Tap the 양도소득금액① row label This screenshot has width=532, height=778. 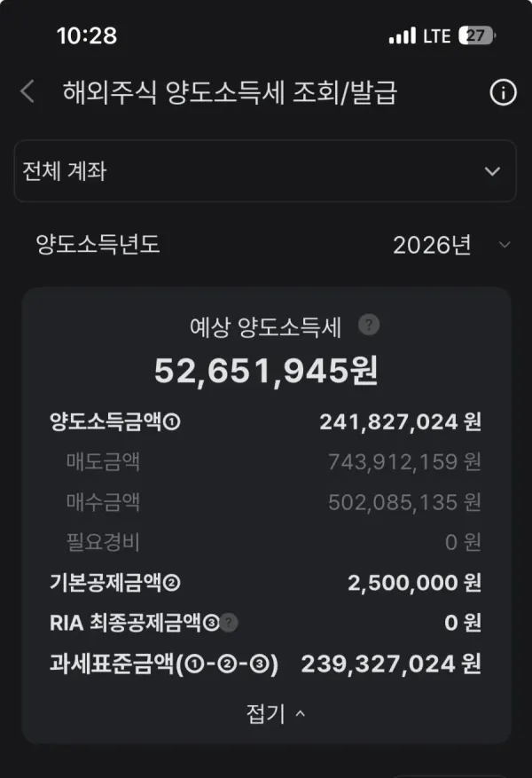115,421
